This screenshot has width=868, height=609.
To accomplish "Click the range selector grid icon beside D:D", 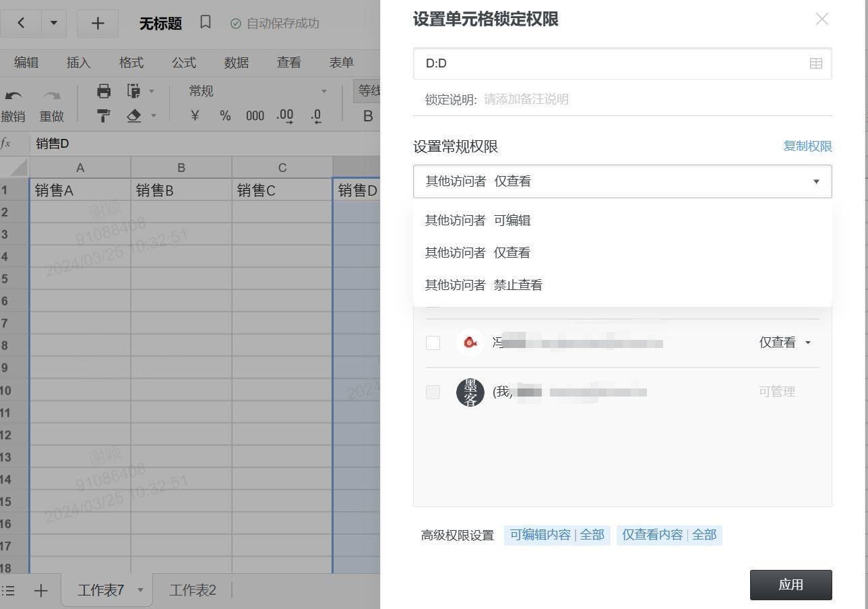I will 815,63.
